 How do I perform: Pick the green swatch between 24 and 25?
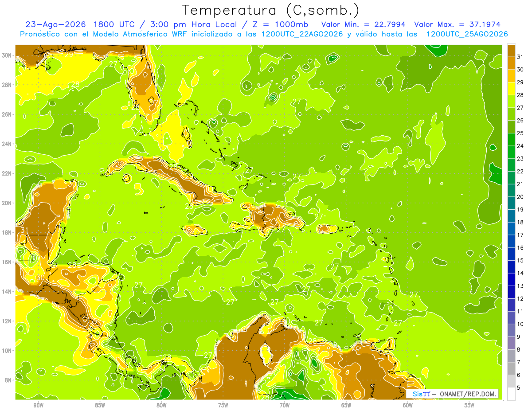pyautogui.click(x=511, y=140)
